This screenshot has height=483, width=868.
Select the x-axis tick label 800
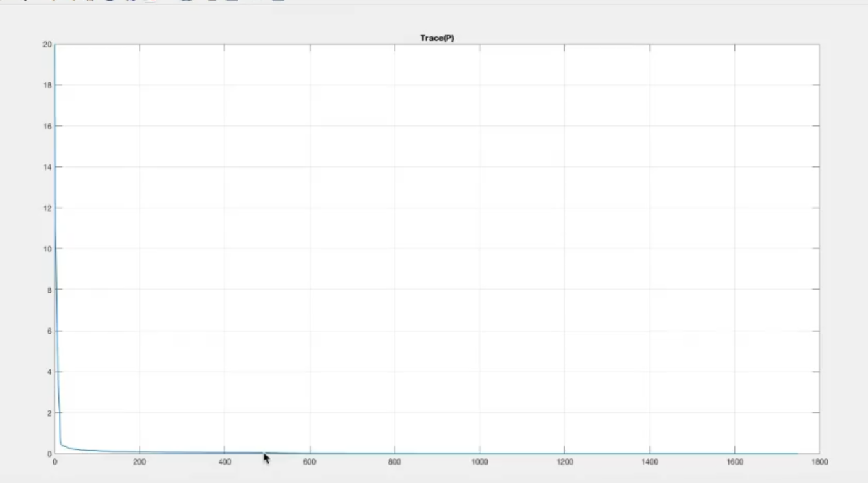pyautogui.click(x=395, y=462)
